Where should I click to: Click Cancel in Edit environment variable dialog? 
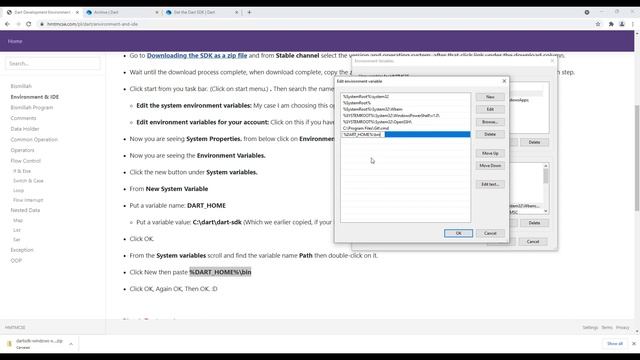coord(490,233)
